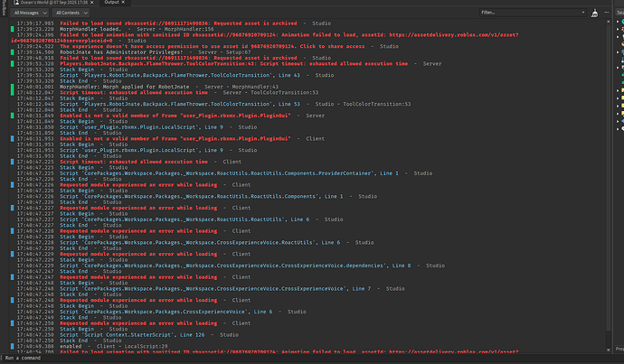Select the ToolColorTransition:43 script timeout error
Viewport: 624px width, 364px height.
coord(233,63)
